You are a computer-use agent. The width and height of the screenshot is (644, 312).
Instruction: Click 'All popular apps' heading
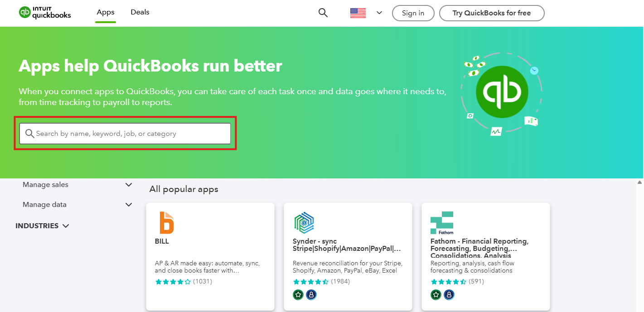tap(184, 189)
